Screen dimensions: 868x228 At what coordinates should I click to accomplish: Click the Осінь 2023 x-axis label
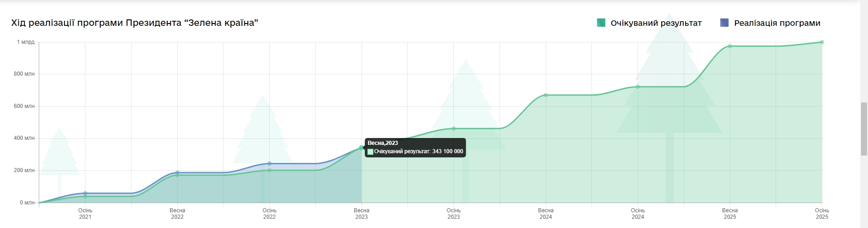[454, 214]
